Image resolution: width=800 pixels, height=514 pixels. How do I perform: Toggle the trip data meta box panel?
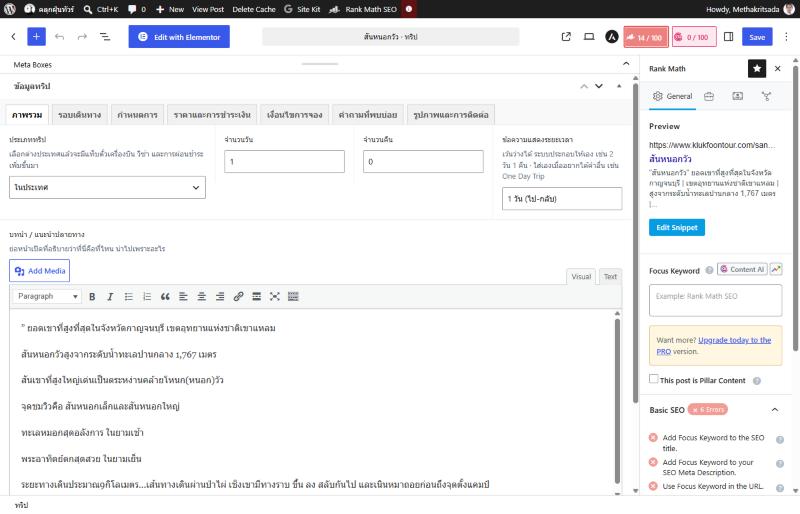(619, 86)
